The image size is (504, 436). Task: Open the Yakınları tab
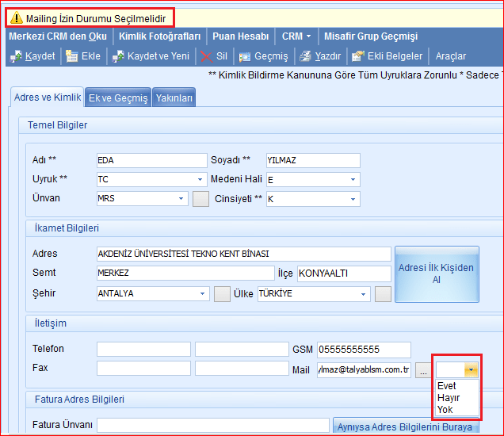click(x=174, y=98)
